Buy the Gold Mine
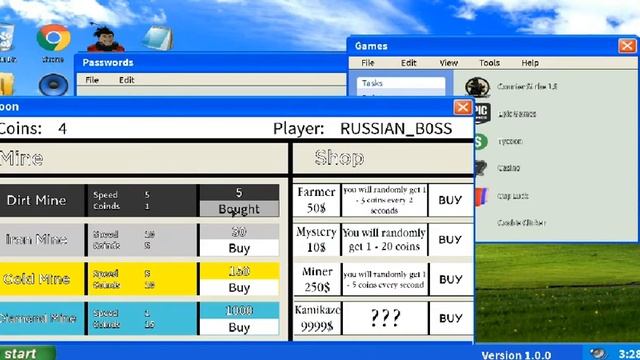The image size is (640, 360). tap(239, 288)
